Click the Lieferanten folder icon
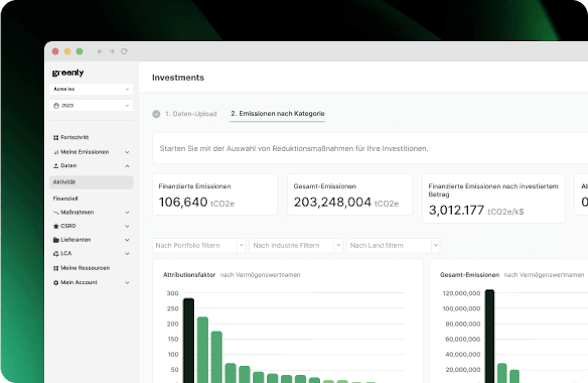 56,240
